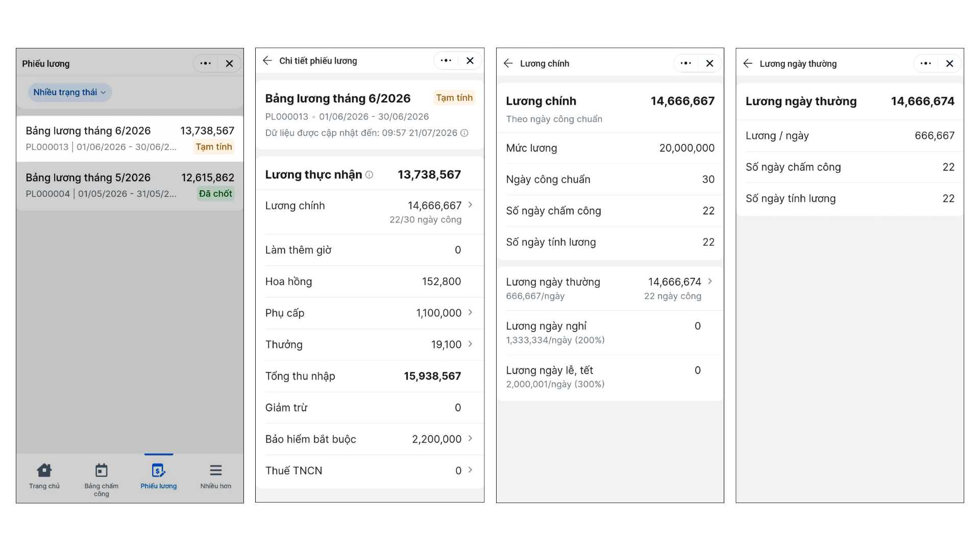Expand the Lương chính row chevron
The width and height of the screenshot is (980, 551).
[x=470, y=205]
